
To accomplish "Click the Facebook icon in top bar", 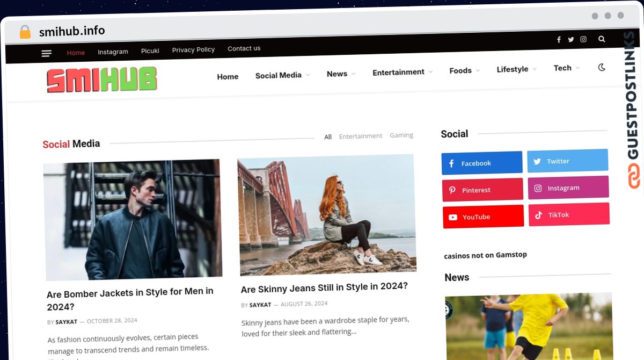I will pos(559,40).
